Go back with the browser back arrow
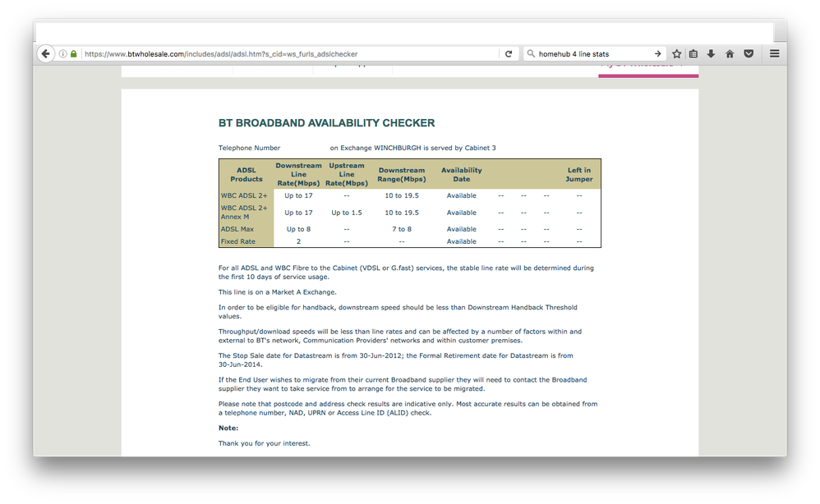Screen dimensions: 820x504 pyautogui.click(x=45, y=54)
